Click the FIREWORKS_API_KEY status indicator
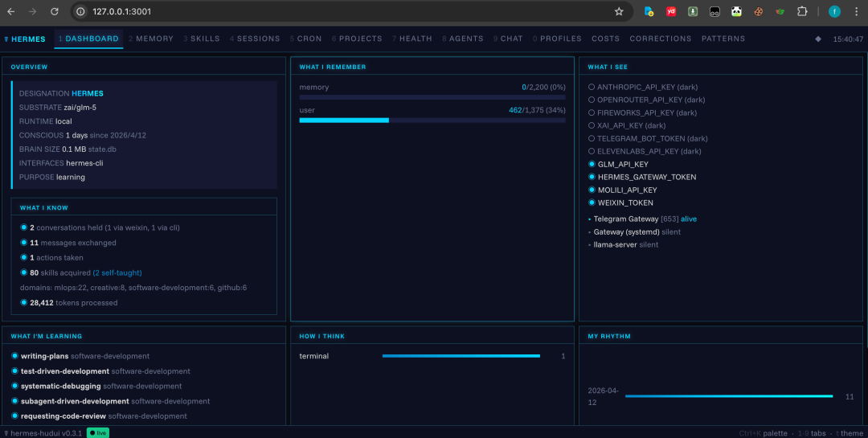Viewport: 868px width, 438px height. click(592, 113)
